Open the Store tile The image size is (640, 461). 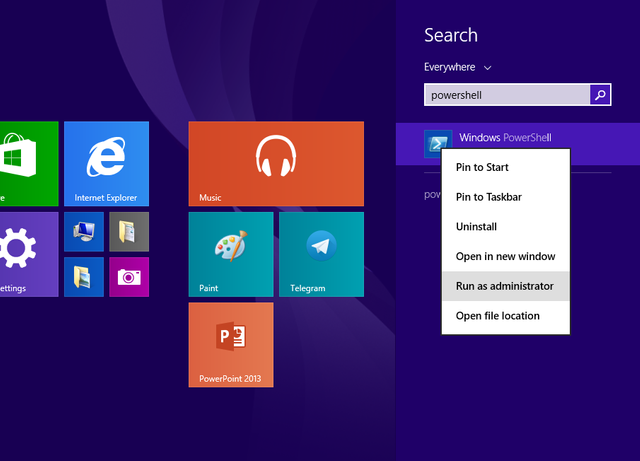(x=29, y=164)
